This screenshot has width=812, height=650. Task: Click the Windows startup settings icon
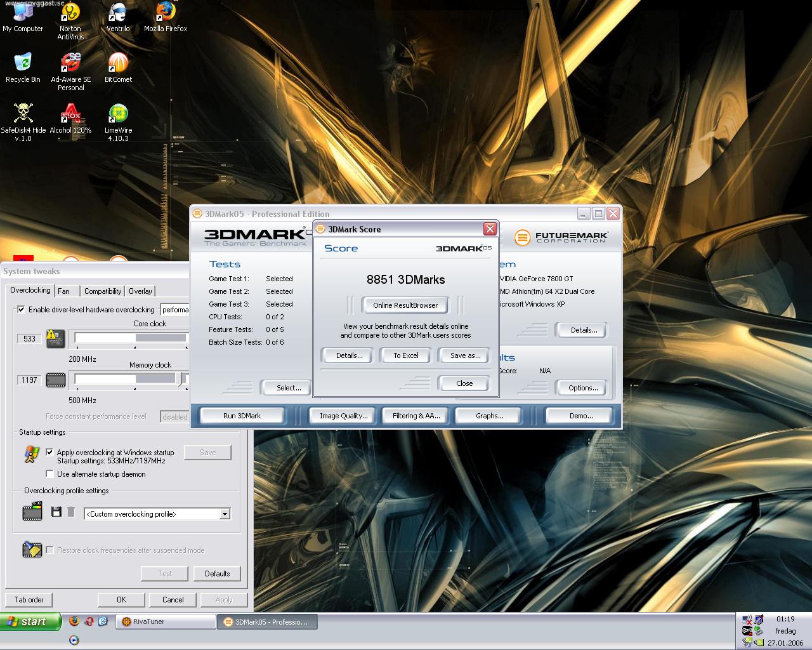[x=32, y=454]
